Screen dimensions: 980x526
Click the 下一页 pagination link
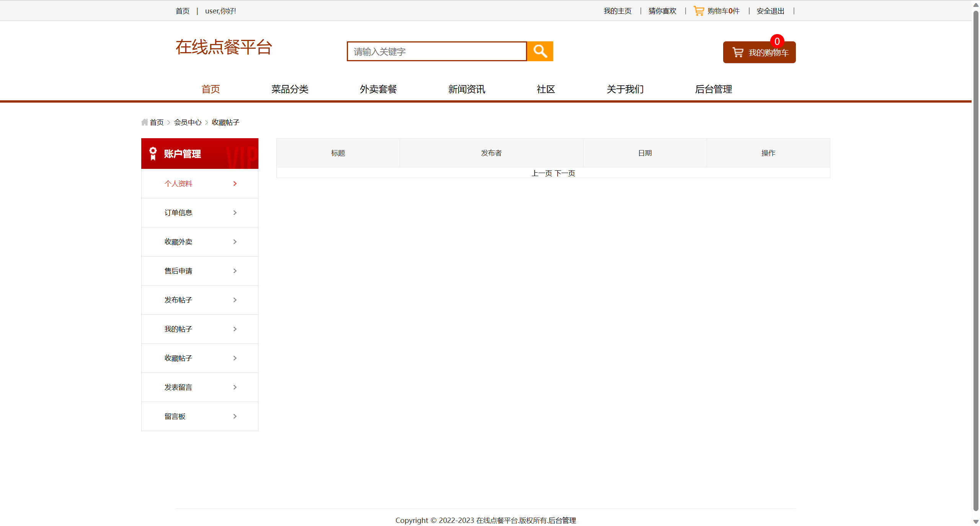pyautogui.click(x=565, y=173)
